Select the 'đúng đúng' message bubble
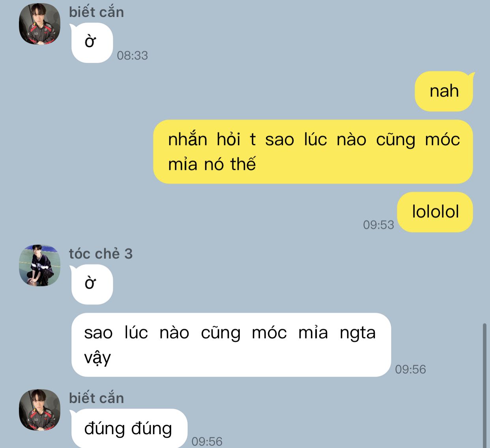The height and width of the screenshot is (448, 490). pyautogui.click(x=128, y=428)
